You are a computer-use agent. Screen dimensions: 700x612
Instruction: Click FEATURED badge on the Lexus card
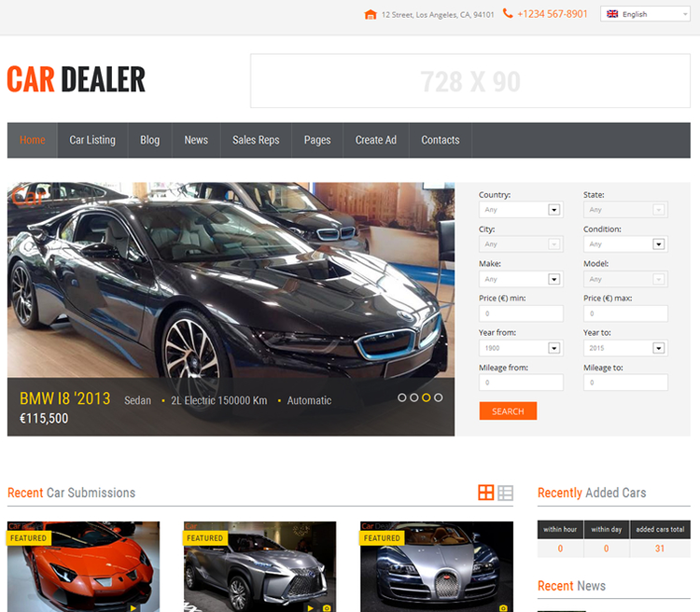tap(205, 538)
